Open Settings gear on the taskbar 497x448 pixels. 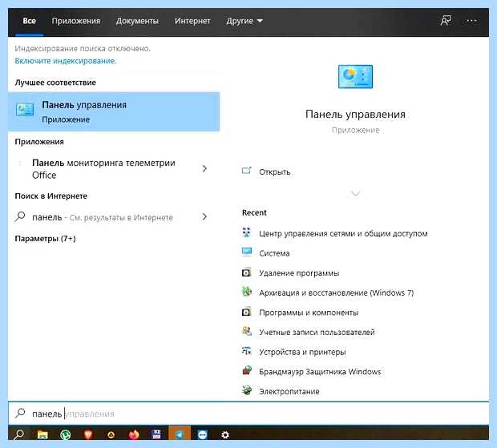tap(225, 434)
